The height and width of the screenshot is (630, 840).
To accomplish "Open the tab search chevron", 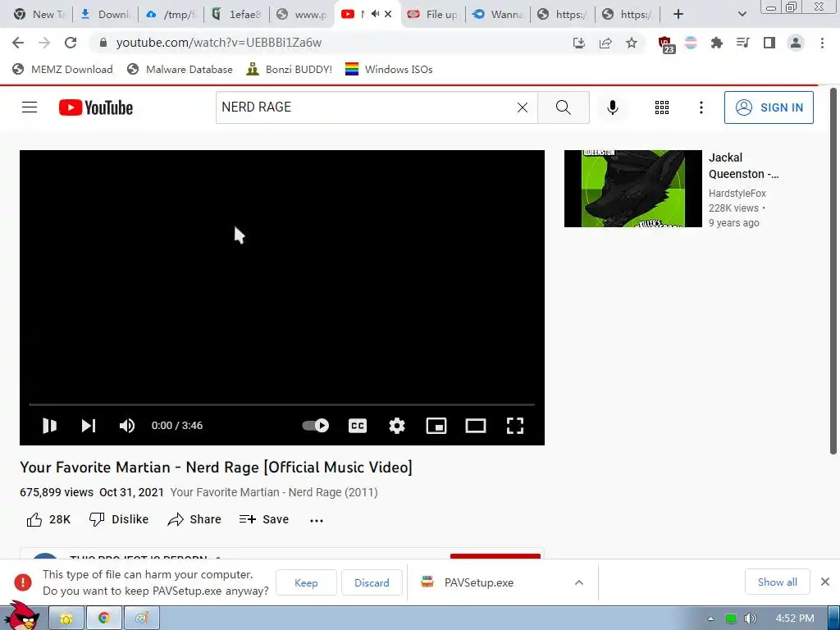I will pyautogui.click(x=742, y=14).
